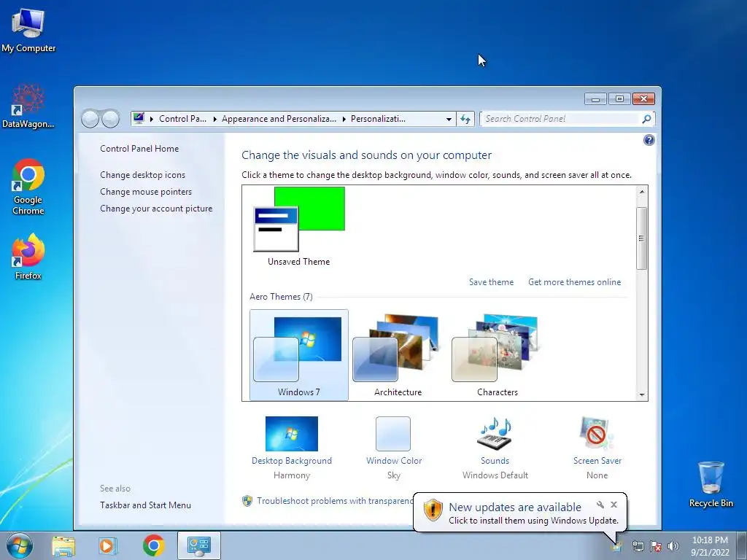
Task: Select the Architecture theme
Action: [x=398, y=355]
